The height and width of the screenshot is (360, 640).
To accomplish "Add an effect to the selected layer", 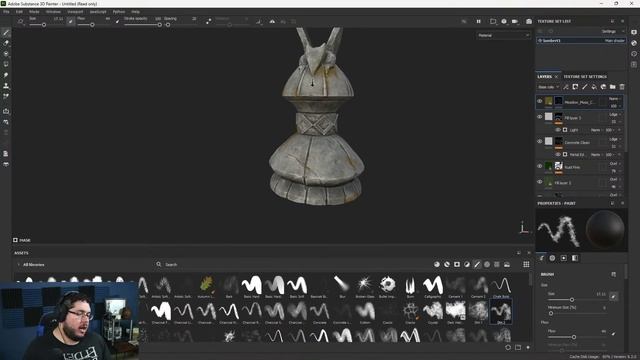I will [x=566, y=87].
